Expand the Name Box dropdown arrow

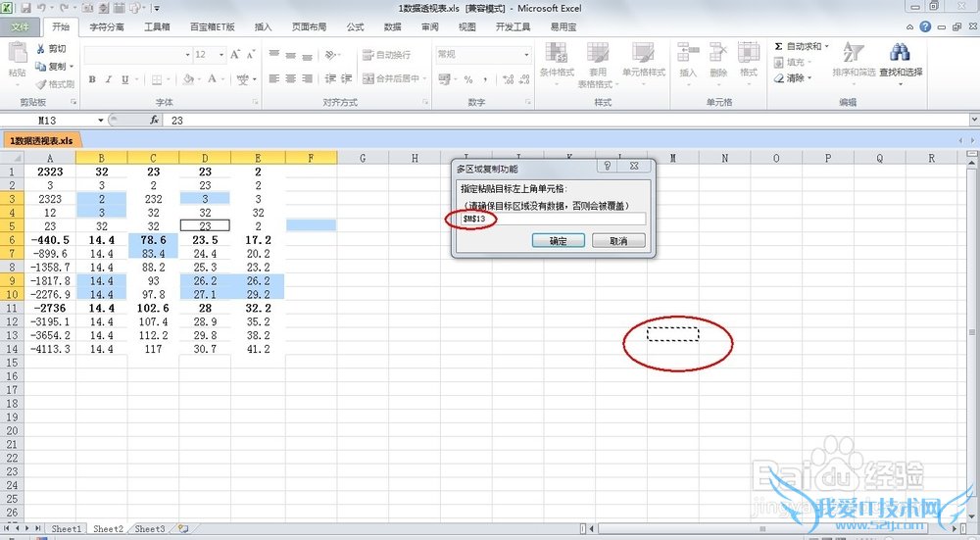click(101, 120)
